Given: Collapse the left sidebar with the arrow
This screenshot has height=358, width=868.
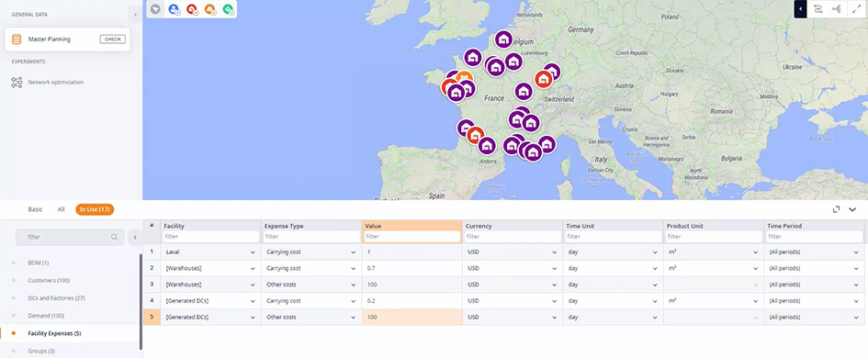Looking at the screenshot, I should (x=135, y=15).
